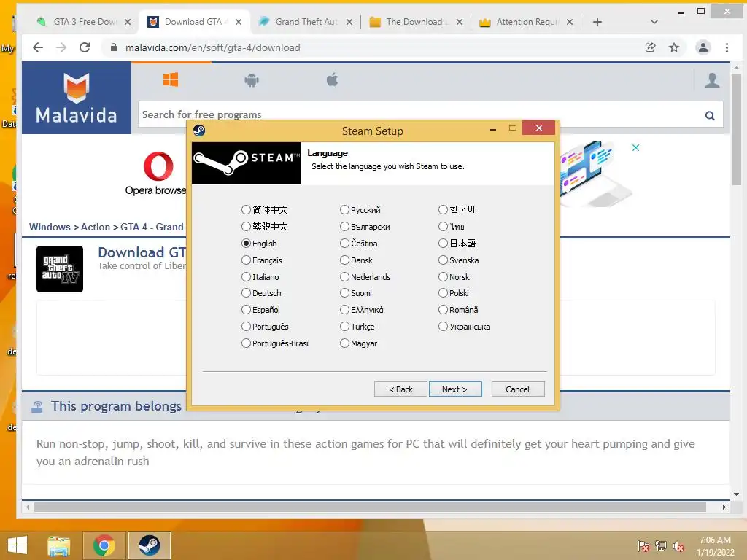The image size is (747, 560).
Task: Go back to previous page in Chrome
Action: (38, 47)
